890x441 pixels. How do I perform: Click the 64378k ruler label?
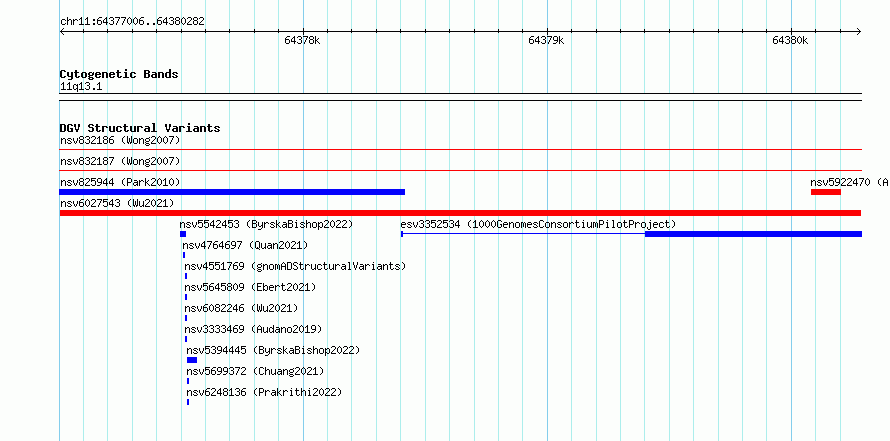tap(303, 40)
